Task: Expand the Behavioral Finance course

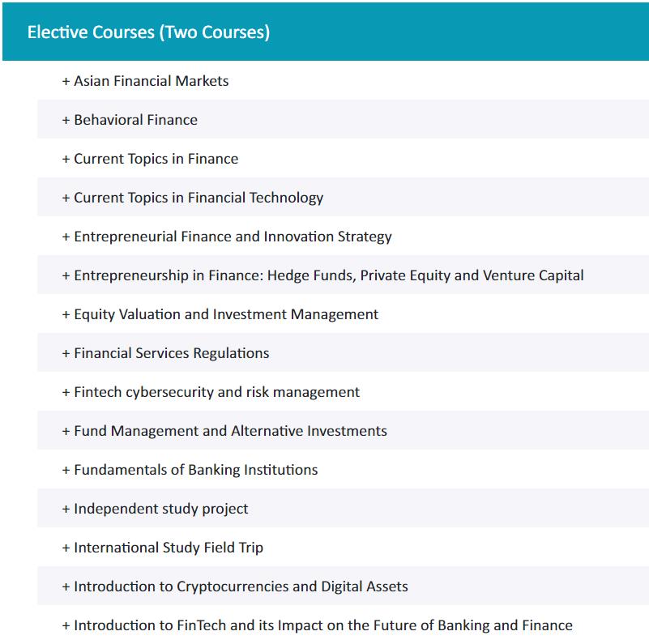Action: click(x=135, y=120)
